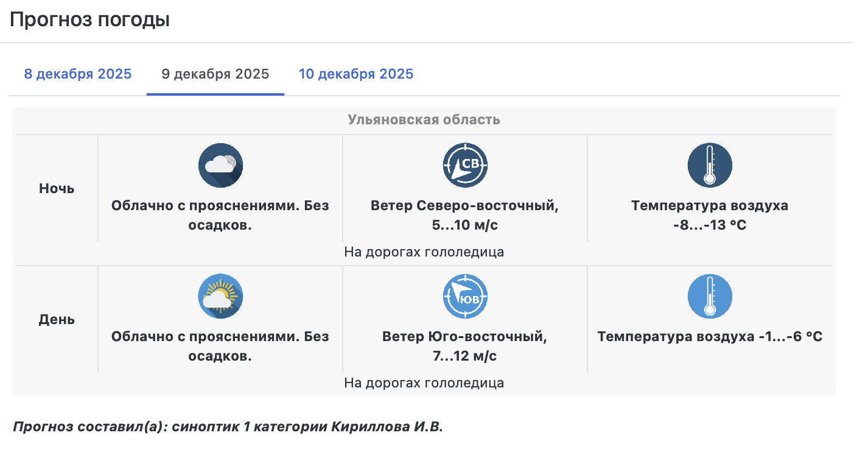Click the Ветер Юго-восточный wind description
868x452 pixels.
coord(464,337)
